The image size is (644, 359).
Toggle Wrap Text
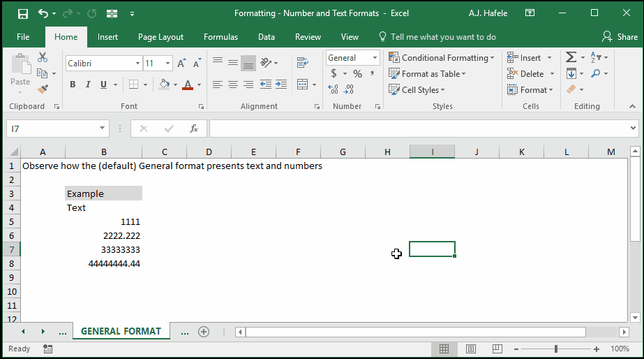[x=303, y=62]
